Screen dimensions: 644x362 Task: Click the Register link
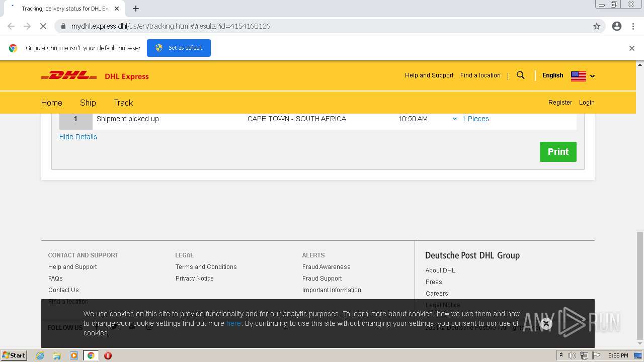tap(560, 103)
